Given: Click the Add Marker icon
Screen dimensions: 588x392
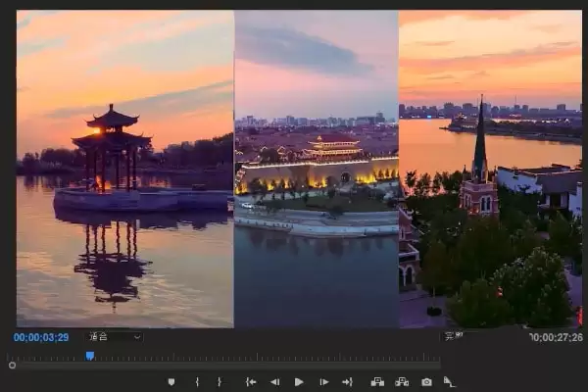Looking at the screenshot, I should coord(171,382).
